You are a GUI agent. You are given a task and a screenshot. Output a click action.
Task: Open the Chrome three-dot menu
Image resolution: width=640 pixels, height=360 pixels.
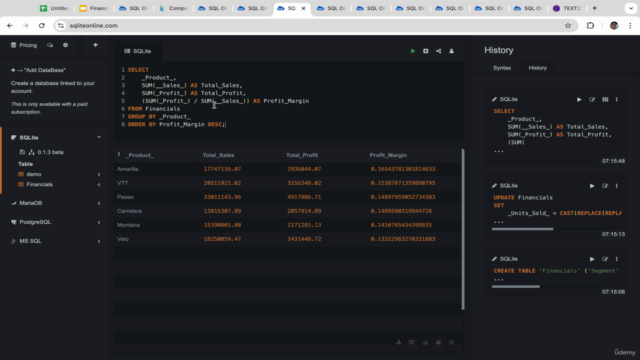click(x=630, y=26)
